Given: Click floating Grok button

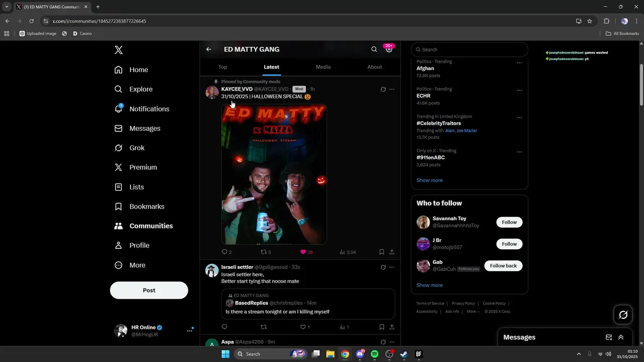Looking at the screenshot, I should coord(623,315).
